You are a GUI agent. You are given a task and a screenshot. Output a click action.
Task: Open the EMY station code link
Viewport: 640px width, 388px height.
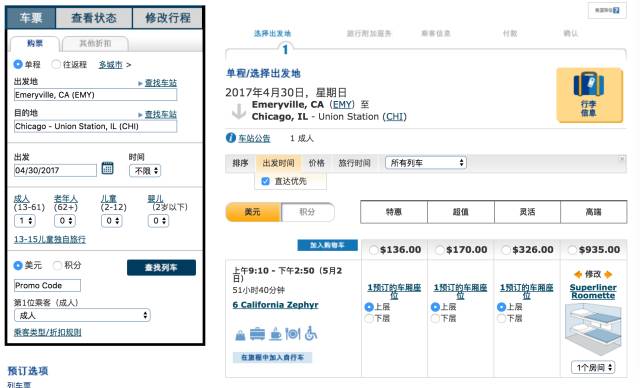click(342, 104)
